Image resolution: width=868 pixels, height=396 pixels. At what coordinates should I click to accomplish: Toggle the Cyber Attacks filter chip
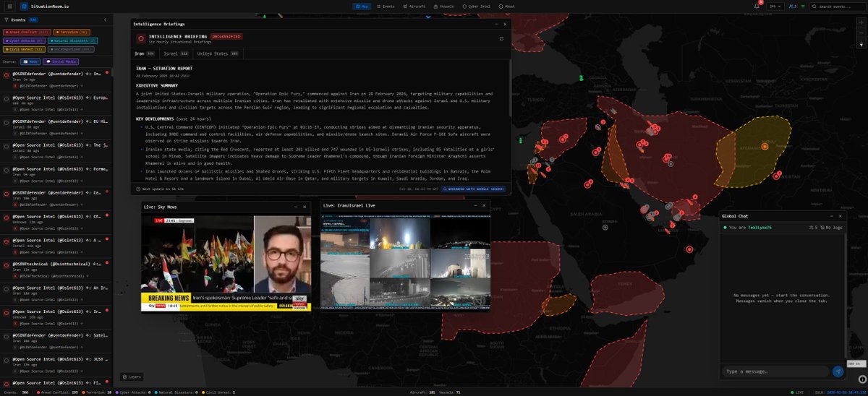[25, 40]
